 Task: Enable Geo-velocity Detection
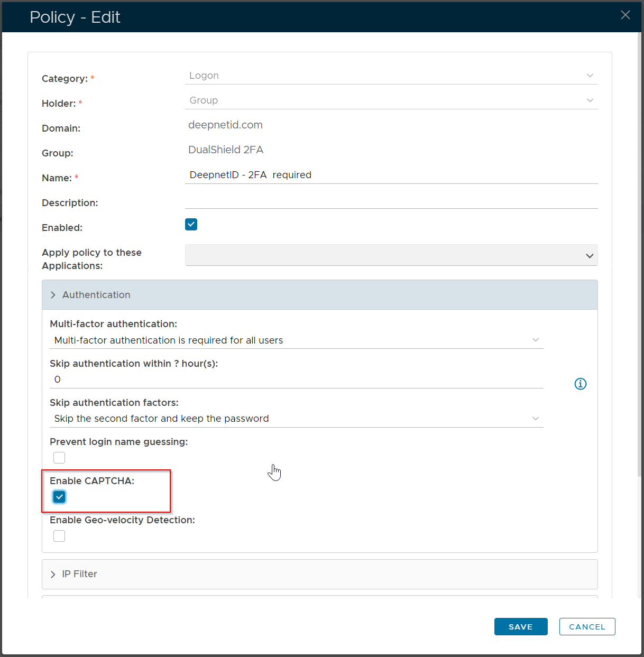pyautogui.click(x=59, y=535)
